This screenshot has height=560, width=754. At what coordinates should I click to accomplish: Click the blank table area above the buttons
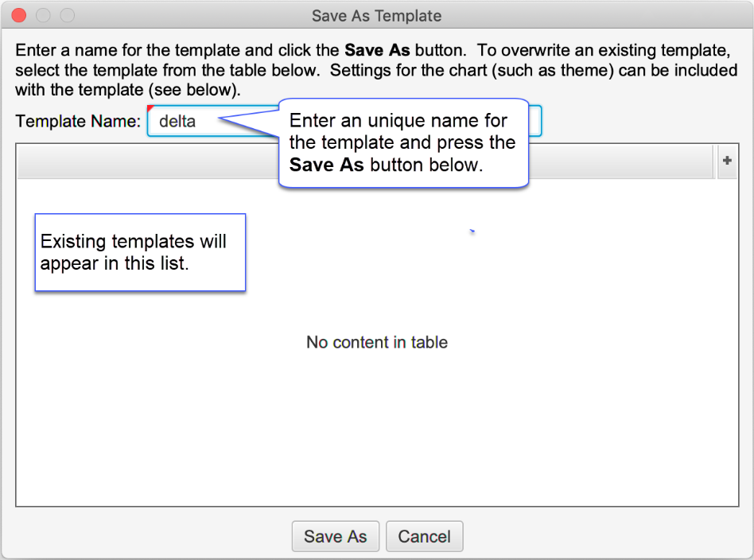(377, 445)
